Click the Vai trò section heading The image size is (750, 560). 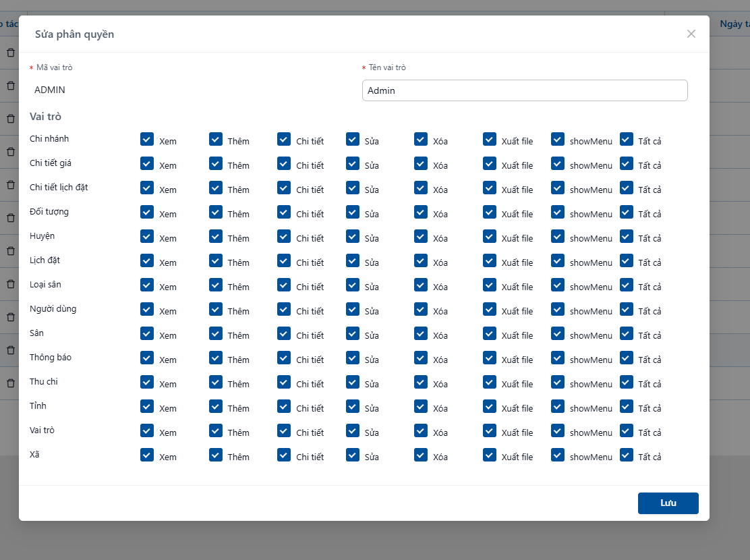[45, 116]
